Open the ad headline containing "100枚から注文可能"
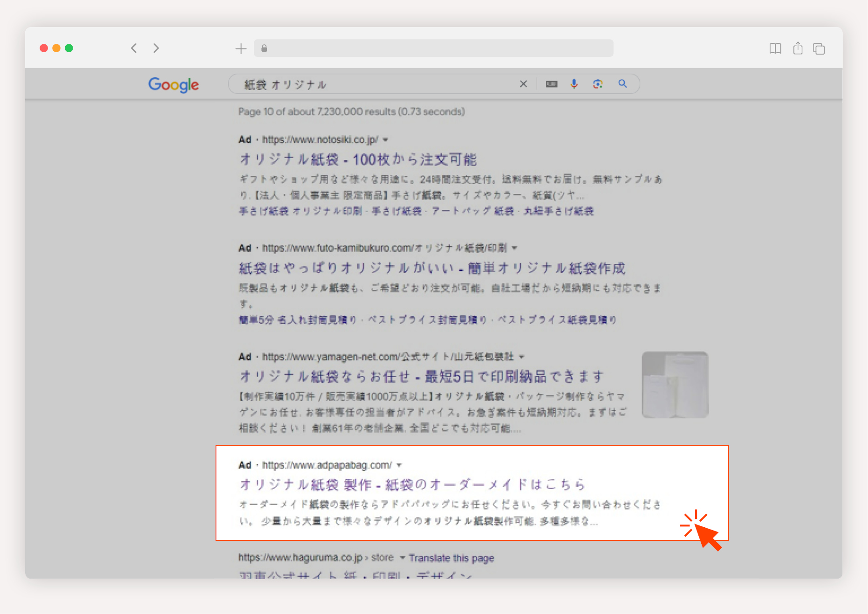 358,159
